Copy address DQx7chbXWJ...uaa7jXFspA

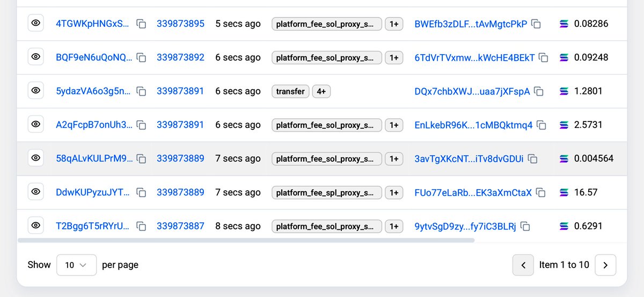tap(539, 92)
